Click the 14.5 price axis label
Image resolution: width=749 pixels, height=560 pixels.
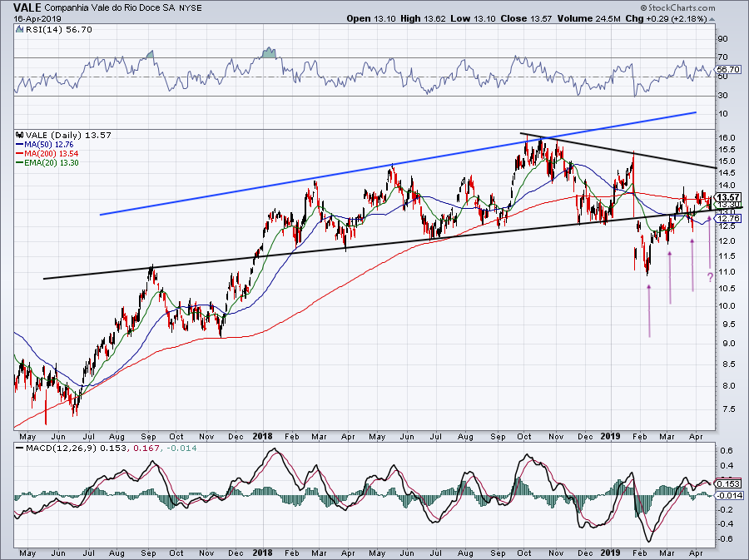pyautogui.click(x=726, y=173)
